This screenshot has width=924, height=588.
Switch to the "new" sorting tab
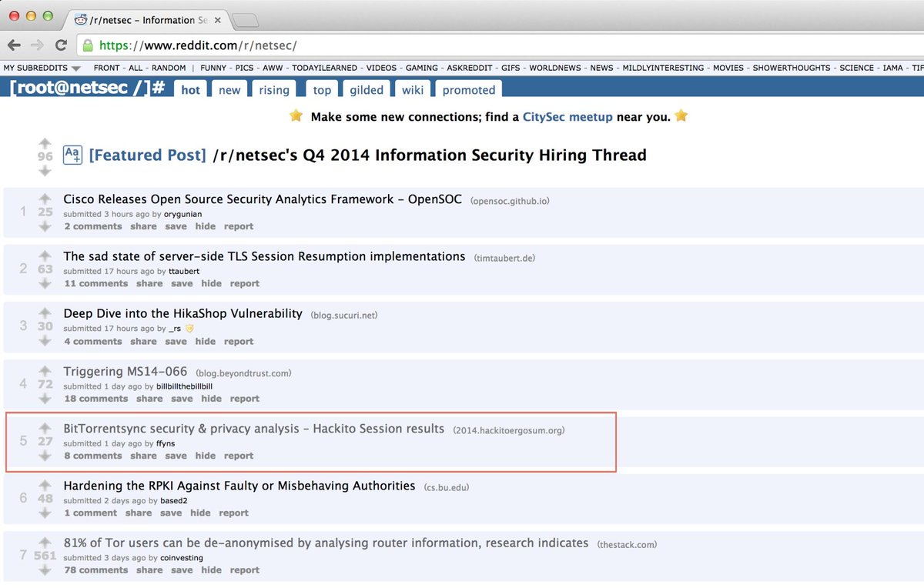(229, 90)
